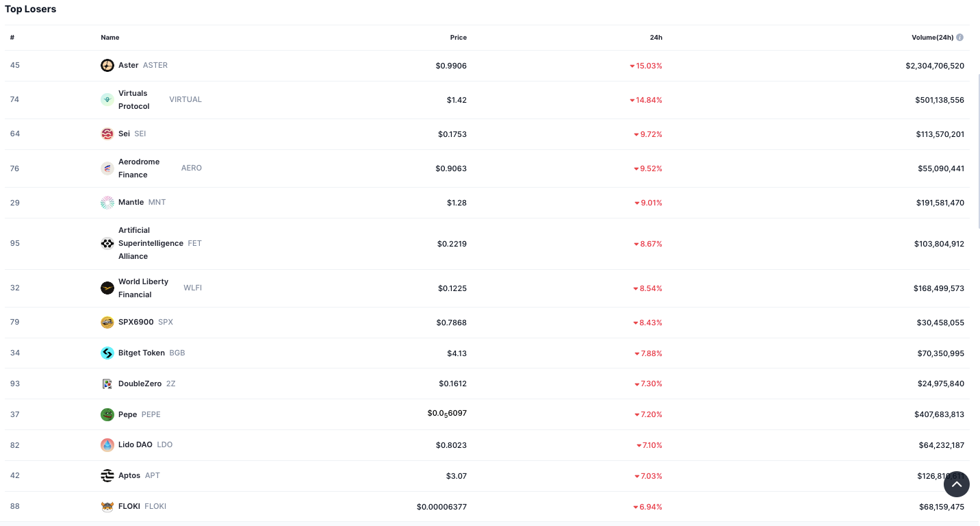This screenshot has width=980, height=526.
Task: Click the Aster coin logo
Action: pos(107,65)
